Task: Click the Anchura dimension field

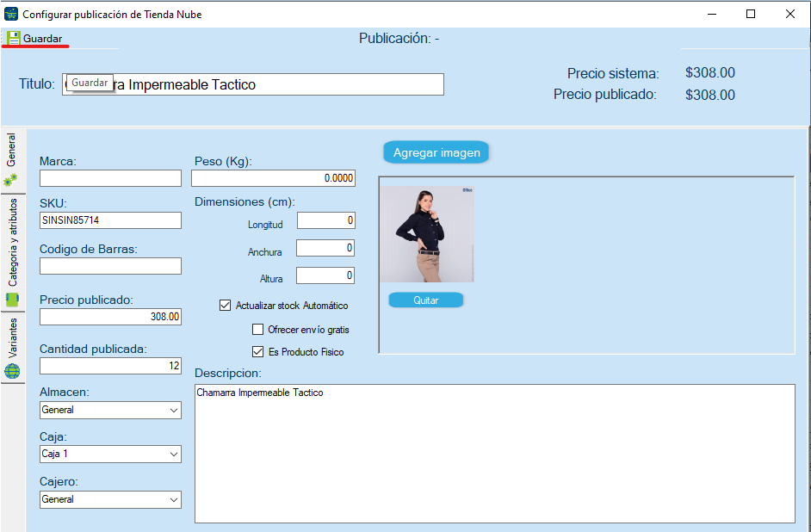Action: [325, 248]
